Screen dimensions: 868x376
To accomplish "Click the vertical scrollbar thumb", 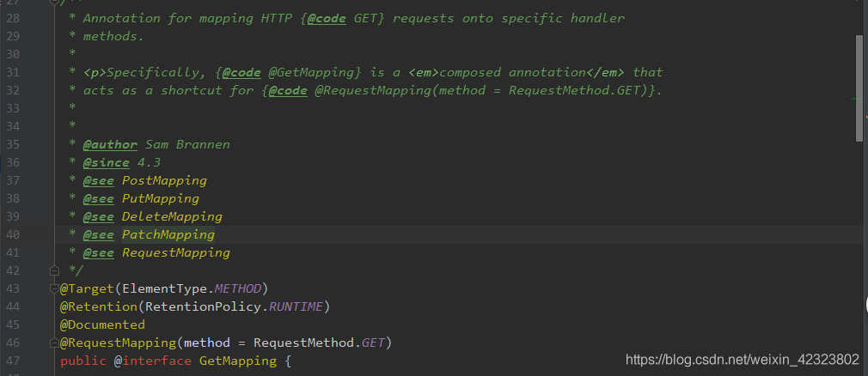I will [x=859, y=86].
